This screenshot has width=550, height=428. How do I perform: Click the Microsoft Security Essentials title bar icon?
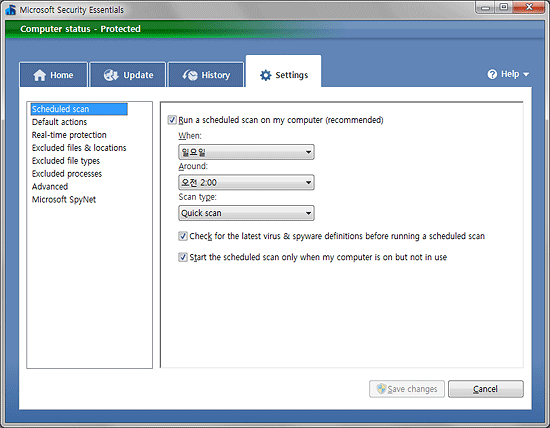click(x=11, y=10)
